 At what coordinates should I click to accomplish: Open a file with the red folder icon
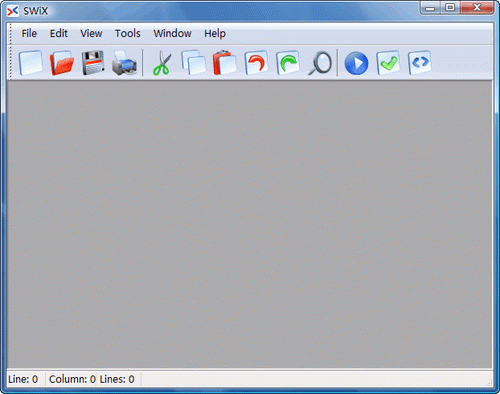(x=62, y=63)
